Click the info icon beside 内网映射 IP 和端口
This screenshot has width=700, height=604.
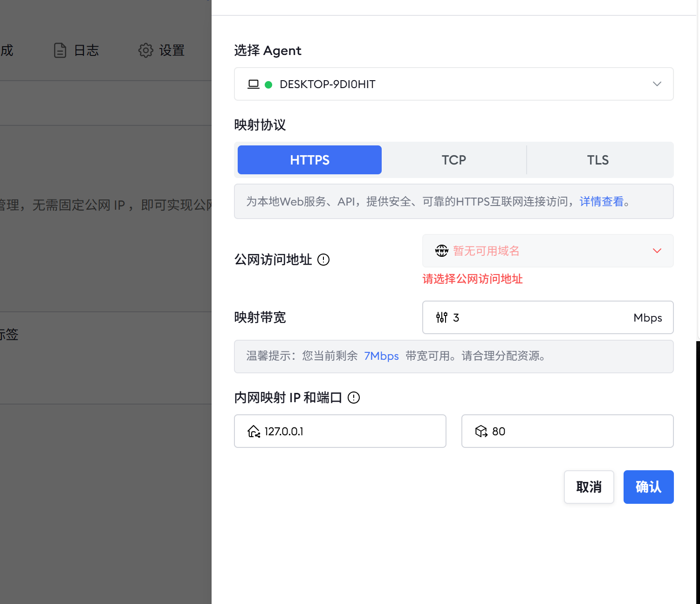[354, 398]
